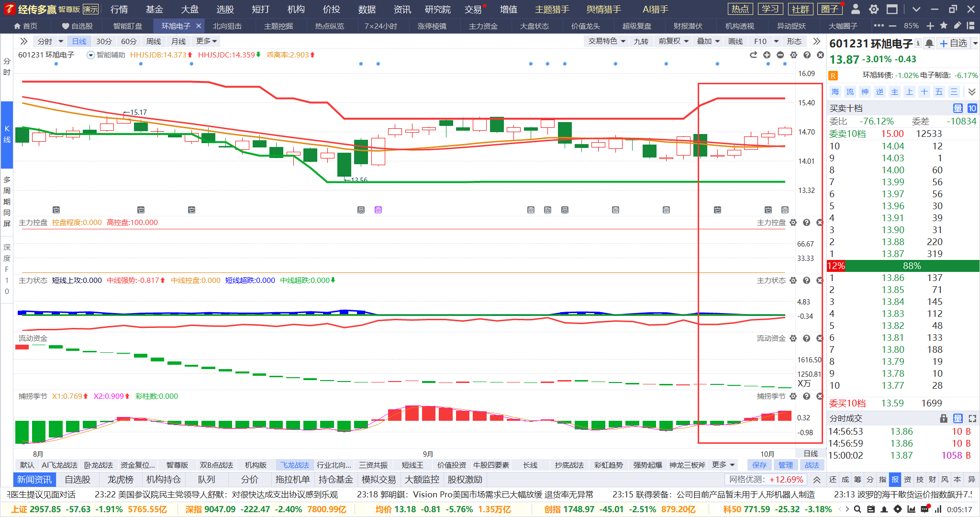Expand 分时成交 with fullscreen icon
This screenshot has width=980, height=517.
(x=972, y=418)
